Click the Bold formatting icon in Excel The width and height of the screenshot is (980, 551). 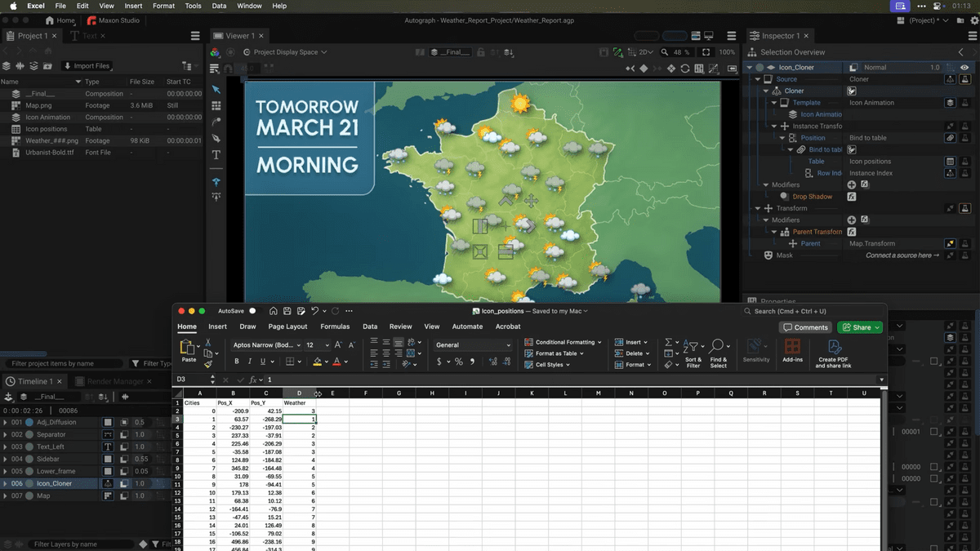pyautogui.click(x=237, y=362)
